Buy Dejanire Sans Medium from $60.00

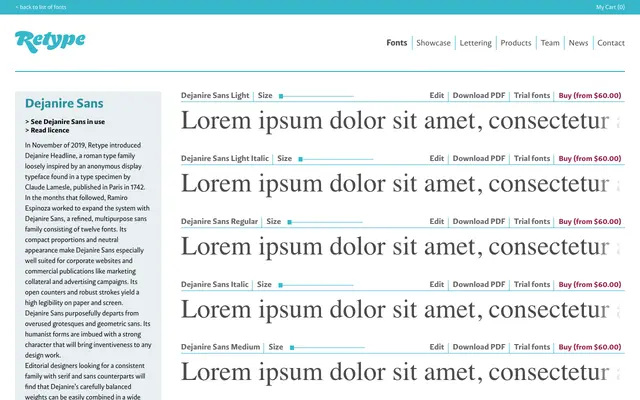click(x=590, y=347)
